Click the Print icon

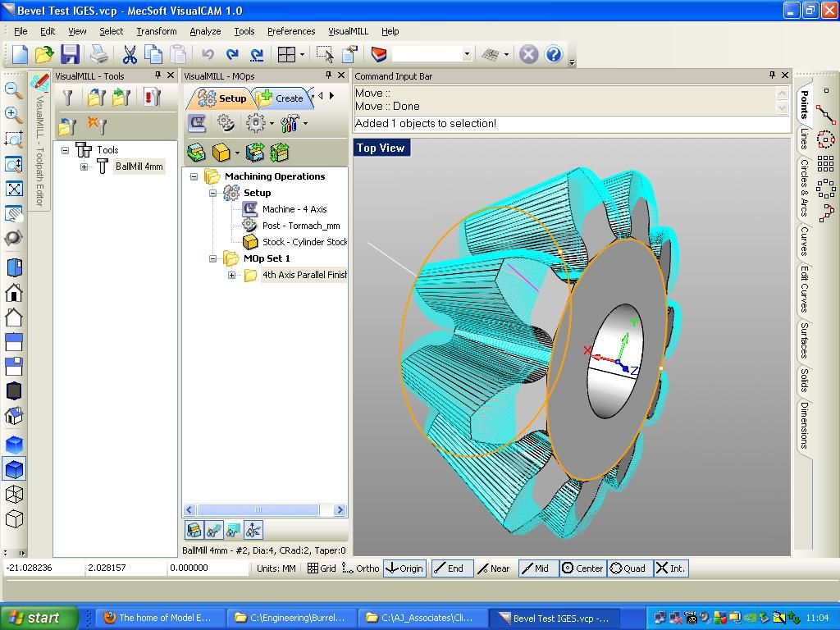coord(99,54)
